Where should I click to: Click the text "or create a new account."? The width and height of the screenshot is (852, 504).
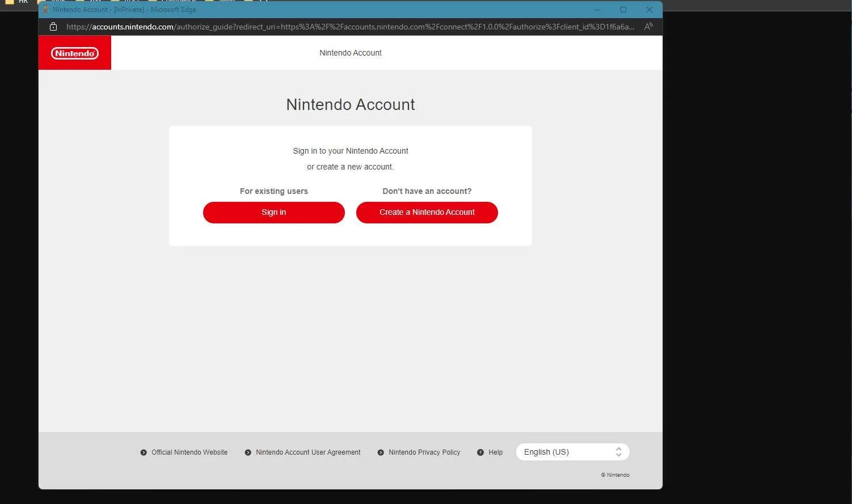(351, 167)
